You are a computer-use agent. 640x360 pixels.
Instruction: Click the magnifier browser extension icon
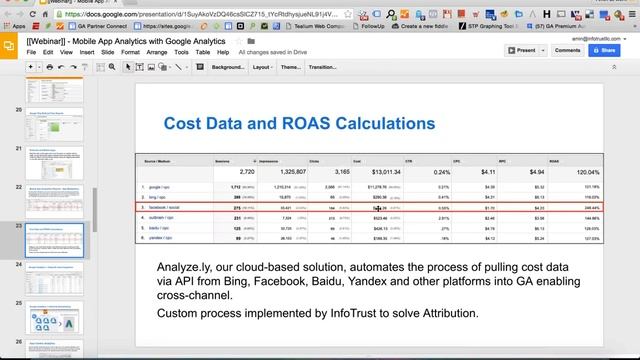click(391, 15)
